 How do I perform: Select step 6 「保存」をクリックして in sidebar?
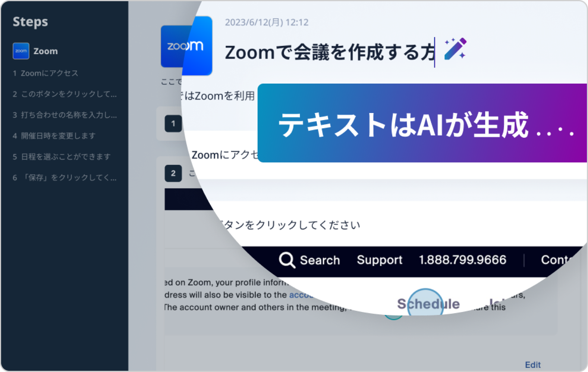(65, 178)
